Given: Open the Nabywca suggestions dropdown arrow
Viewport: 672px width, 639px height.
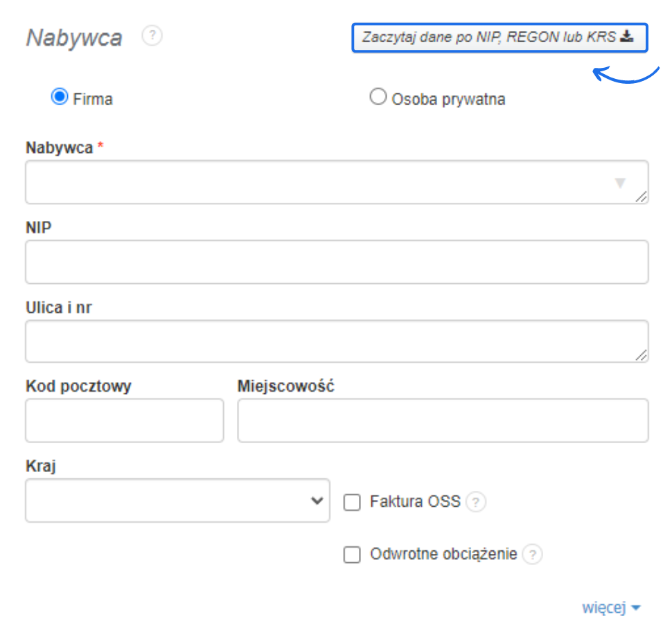Looking at the screenshot, I should tap(620, 182).
